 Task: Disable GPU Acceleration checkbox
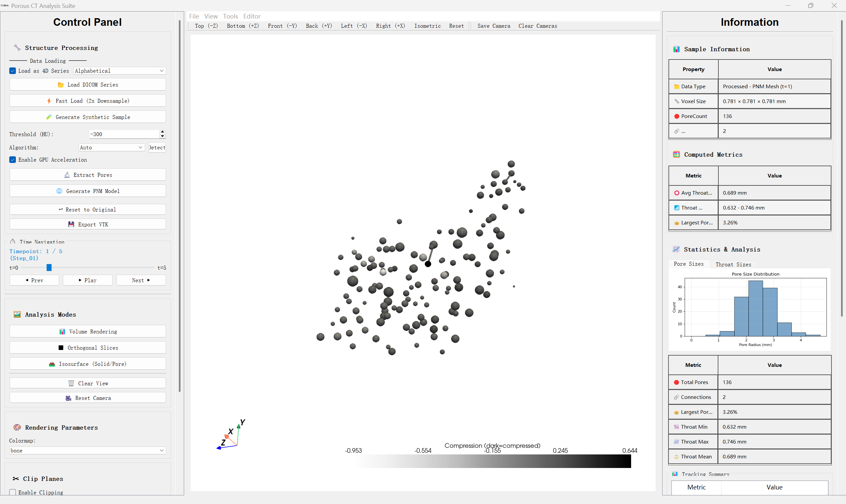click(13, 160)
